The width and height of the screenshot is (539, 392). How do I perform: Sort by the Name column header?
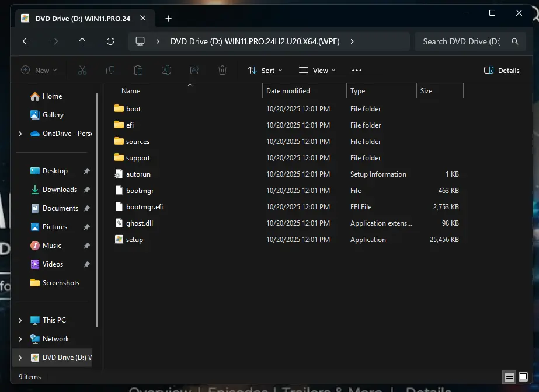point(131,91)
